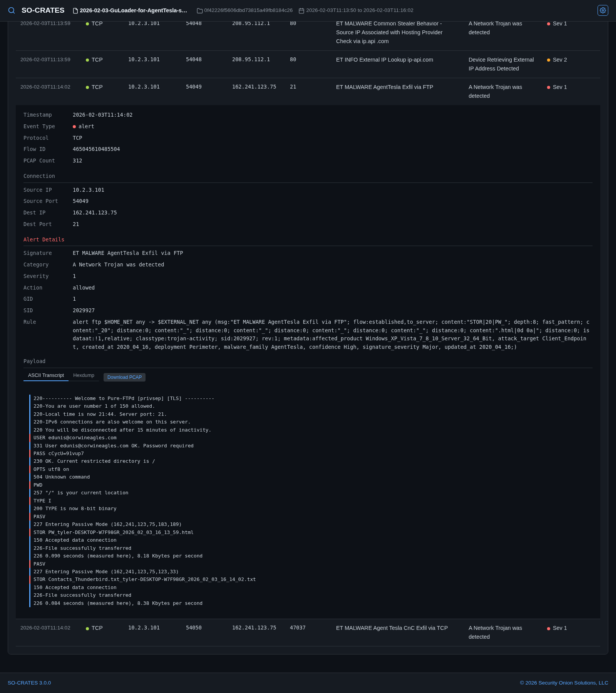The image size is (616, 693).
Task: Click the search magnifier icon
Action: point(12,10)
